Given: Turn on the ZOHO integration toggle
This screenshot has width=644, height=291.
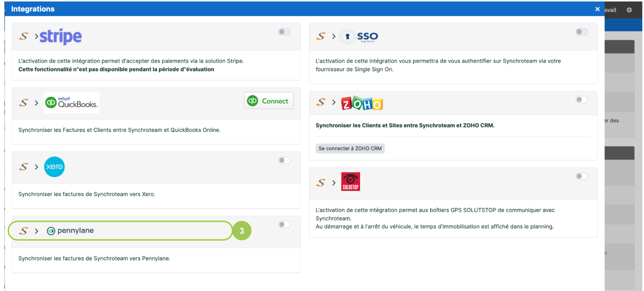Looking at the screenshot, I should point(581,99).
